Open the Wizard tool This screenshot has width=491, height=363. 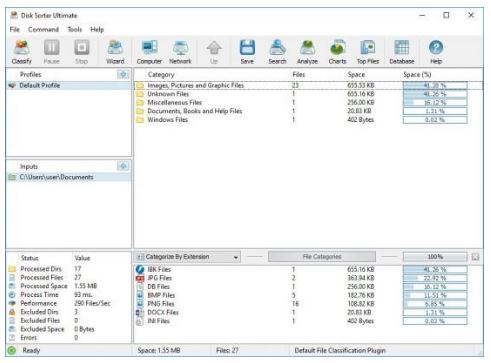[x=115, y=52]
